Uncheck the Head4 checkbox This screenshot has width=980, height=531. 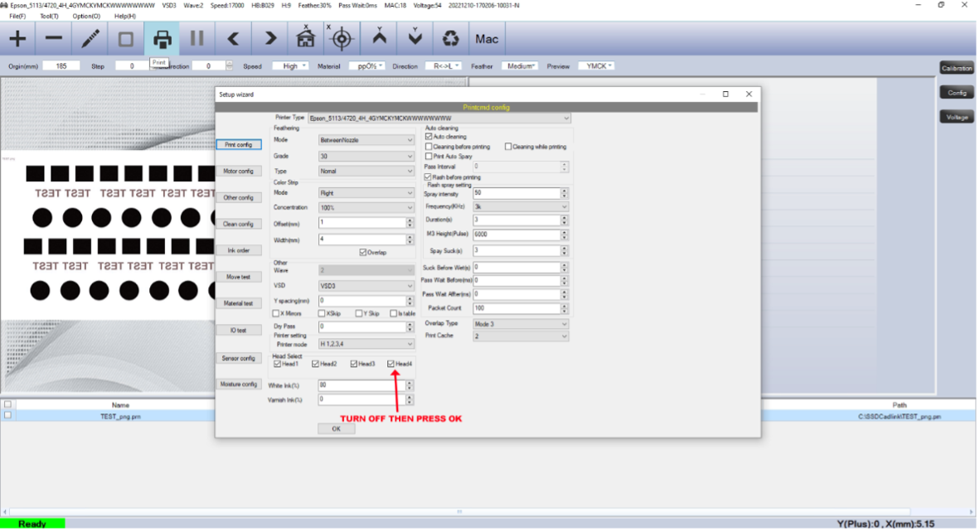[391, 364]
